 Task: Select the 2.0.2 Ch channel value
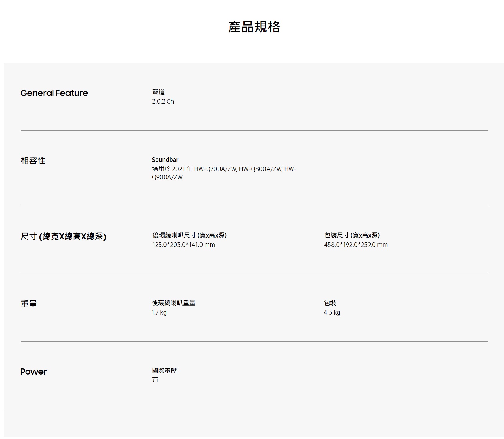(x=163, y=101)
